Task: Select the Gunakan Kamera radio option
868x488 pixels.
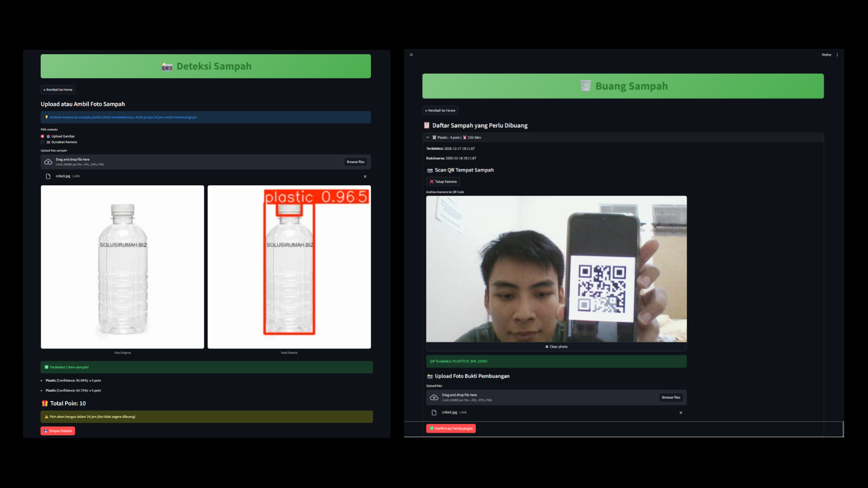Action: pyautogui.click(x=42, y=142)
